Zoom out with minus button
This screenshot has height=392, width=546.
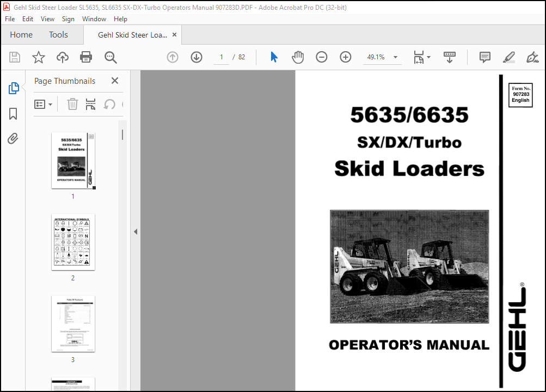(x=321, y=57)
